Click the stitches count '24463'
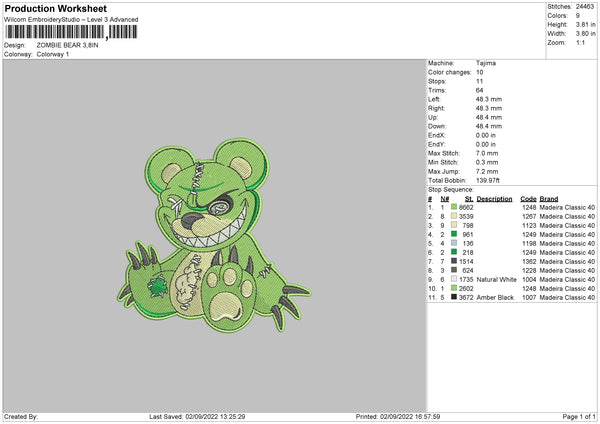This screenshot has height=424, width=600. 585,7
